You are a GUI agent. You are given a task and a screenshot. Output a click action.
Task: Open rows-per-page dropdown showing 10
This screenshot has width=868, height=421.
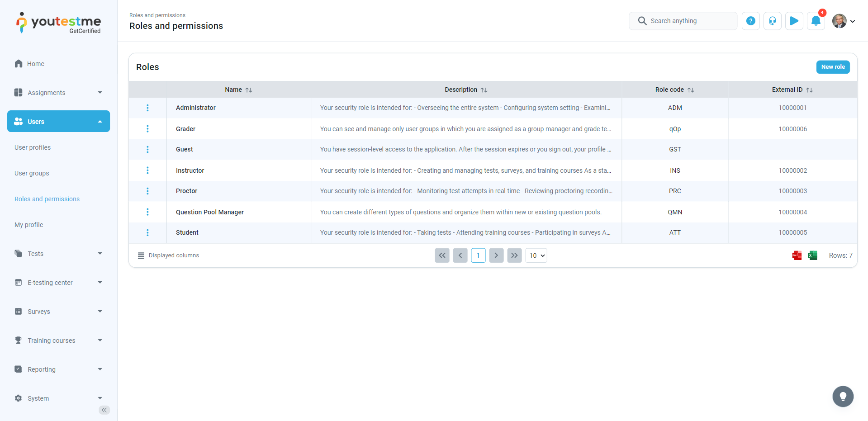click(x=536, y=255)
